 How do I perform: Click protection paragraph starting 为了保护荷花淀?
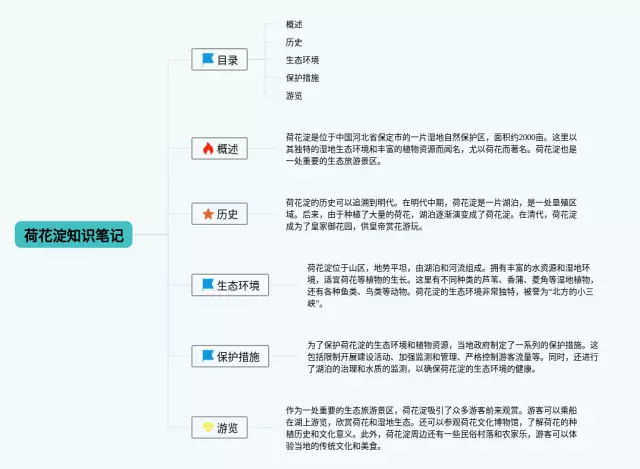pyautogui.click(x=453, y=357)
